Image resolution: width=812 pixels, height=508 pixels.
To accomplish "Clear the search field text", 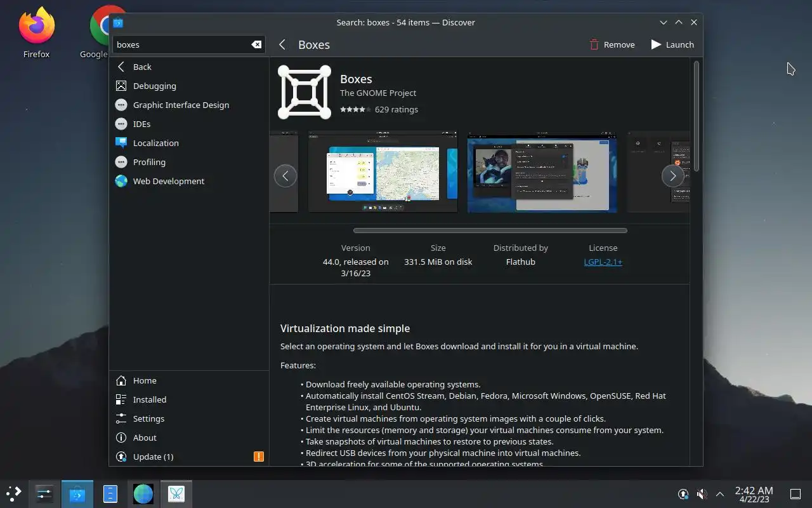I will 256,44.
